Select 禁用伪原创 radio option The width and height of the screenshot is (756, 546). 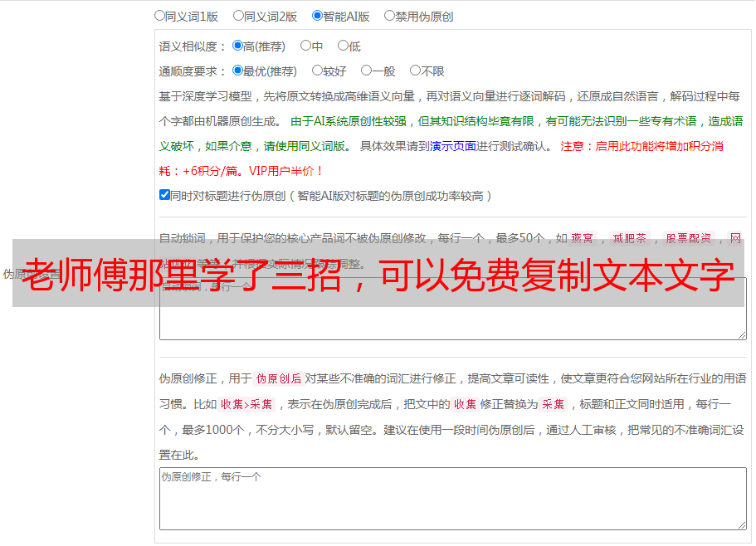click(389, 16)
